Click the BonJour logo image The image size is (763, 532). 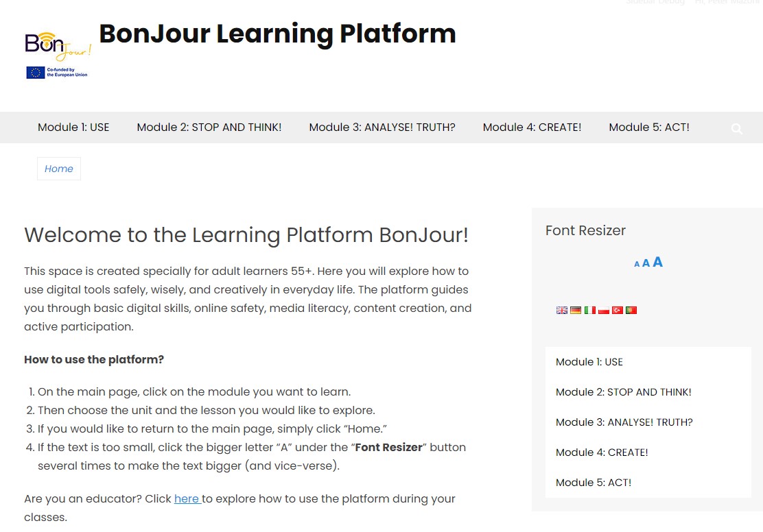point(58,55)
